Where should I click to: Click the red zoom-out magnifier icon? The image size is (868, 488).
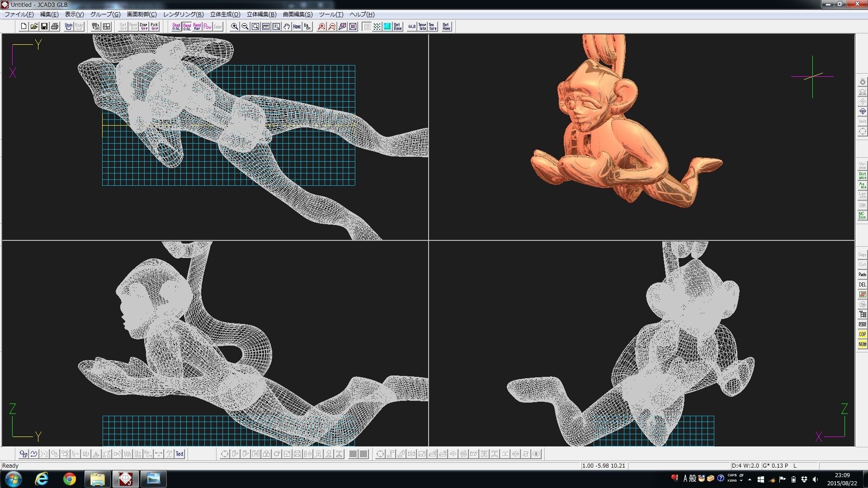point(332,27)
